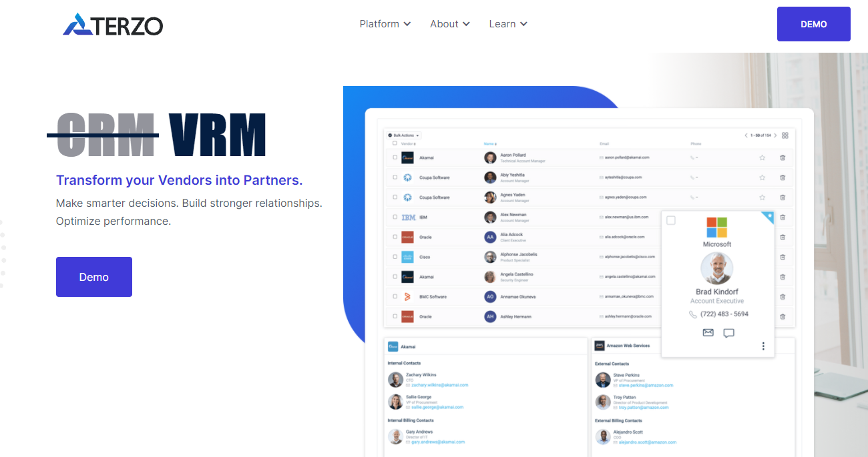Click the blue star corner on Microsoft card

pos(769,217)
